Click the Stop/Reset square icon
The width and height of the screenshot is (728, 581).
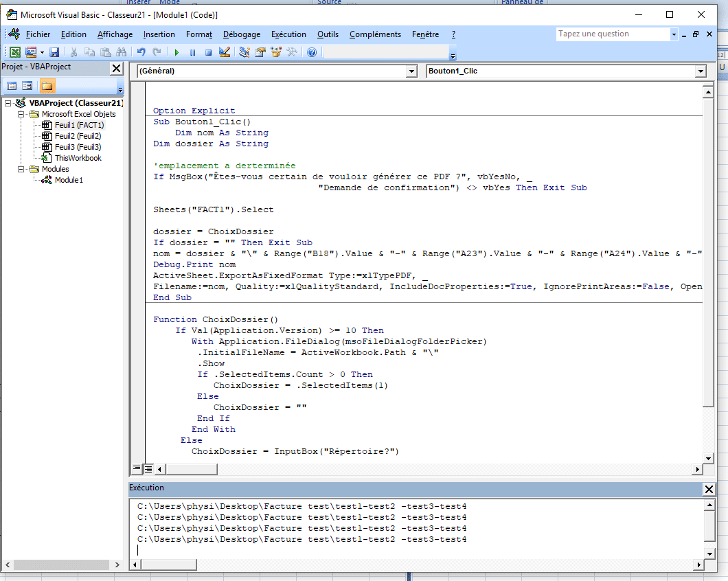[x=208, y=52]
